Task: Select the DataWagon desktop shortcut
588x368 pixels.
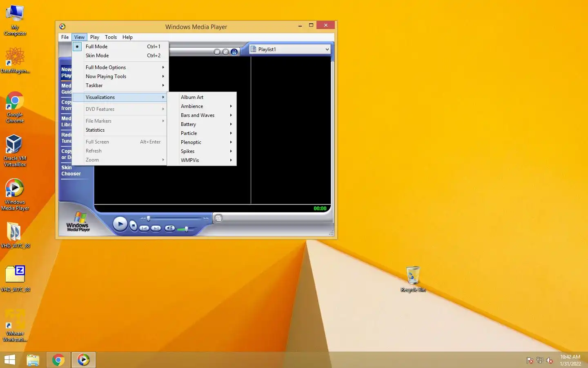Action: (x=15, y=60)
